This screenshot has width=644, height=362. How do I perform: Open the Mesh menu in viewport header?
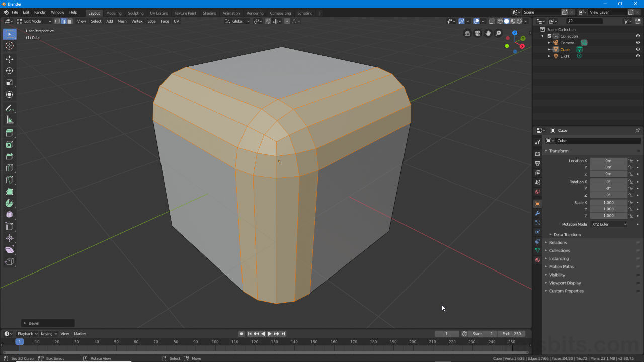click(x=122, y=21)
